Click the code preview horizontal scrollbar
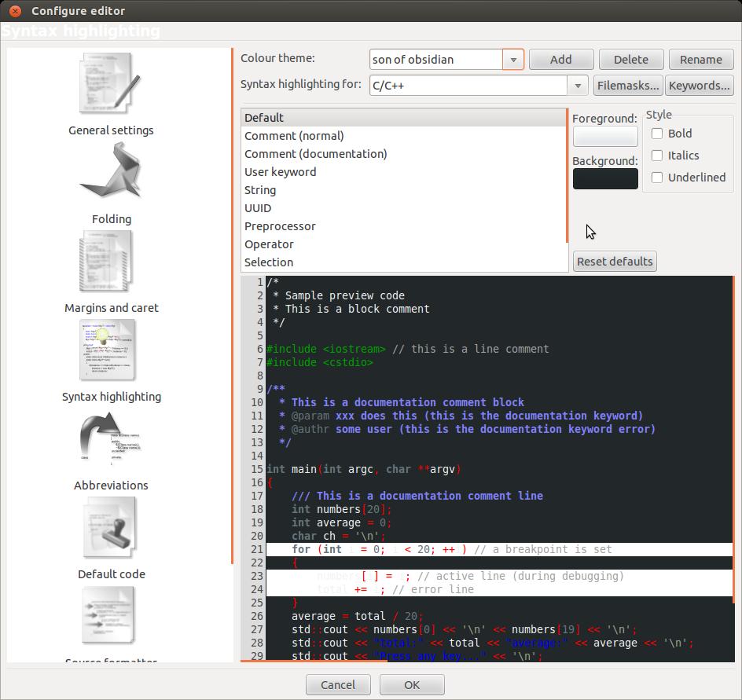Screen dimensions: 742x700 pyautogui.click(x=314, y=660)
